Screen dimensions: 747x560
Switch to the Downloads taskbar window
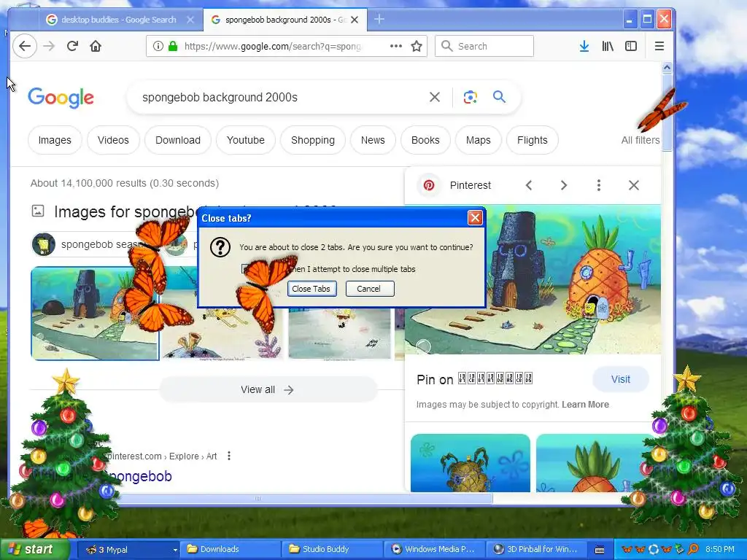(229, 549)
